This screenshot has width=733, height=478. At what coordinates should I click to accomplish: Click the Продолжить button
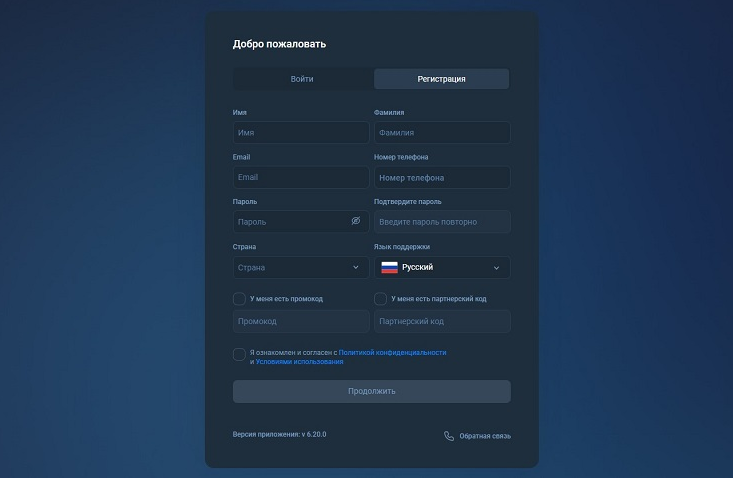[x=372, y=391]
